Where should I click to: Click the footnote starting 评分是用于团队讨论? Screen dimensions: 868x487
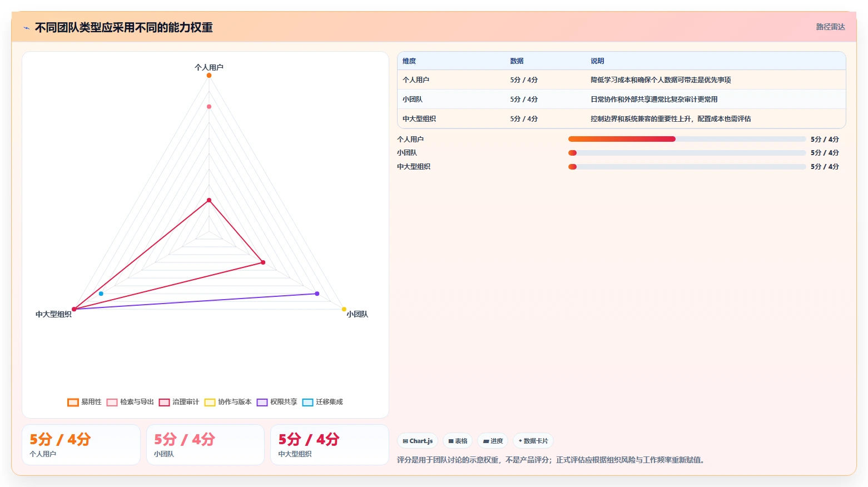(x=552, y=460)
